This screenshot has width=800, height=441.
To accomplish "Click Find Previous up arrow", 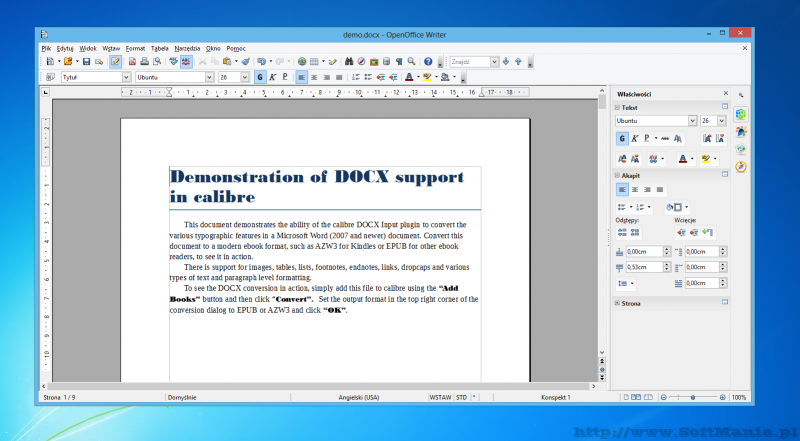I will 518,61.
